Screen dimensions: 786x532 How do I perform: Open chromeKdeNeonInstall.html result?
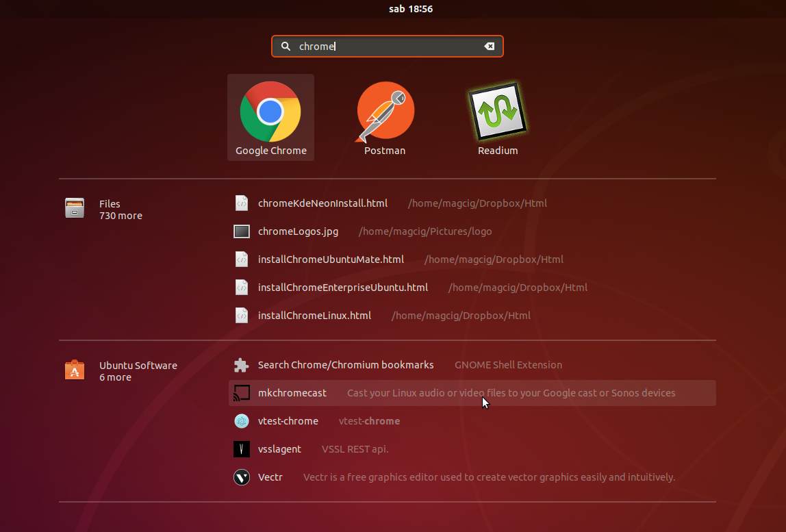pyautogui.click(x=472, y=203)
